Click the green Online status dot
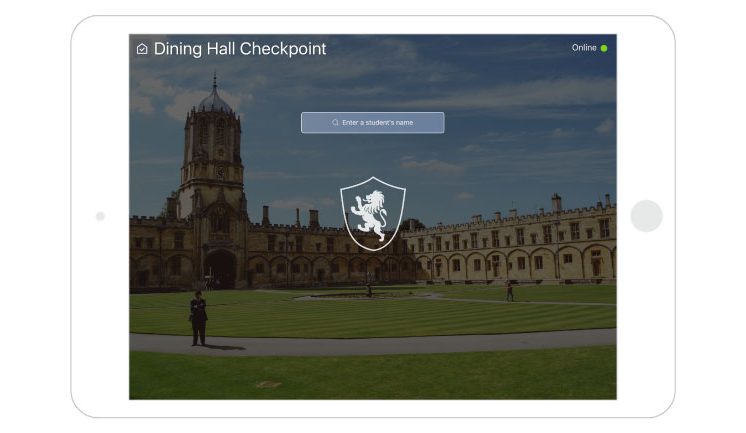The image size is (746, 433). pos(604,48)
